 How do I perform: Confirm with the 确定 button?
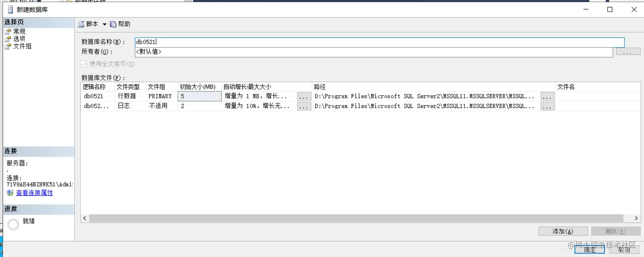[589, 250]
